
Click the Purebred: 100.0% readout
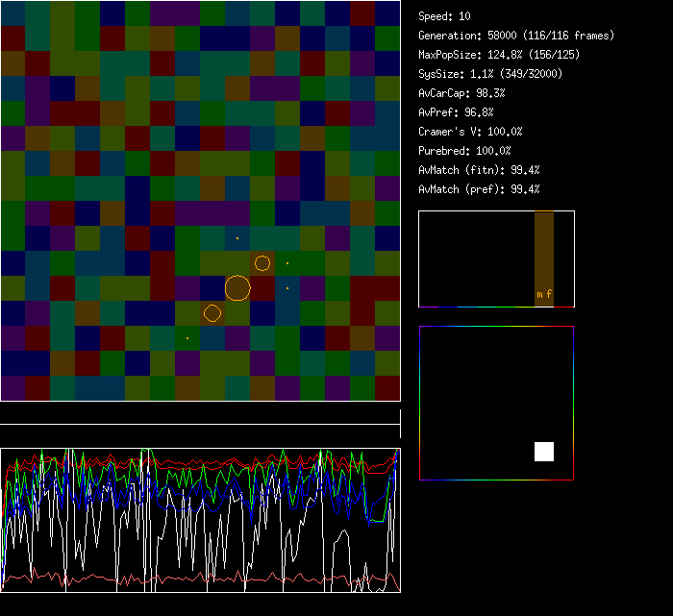(x=464, y=151)
